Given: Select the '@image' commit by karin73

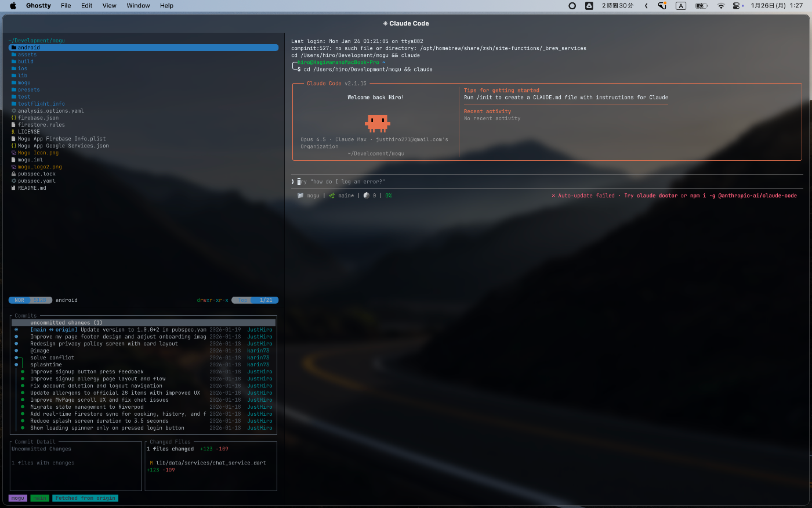Looking at the screenshot, I should [x=143, y=351].
